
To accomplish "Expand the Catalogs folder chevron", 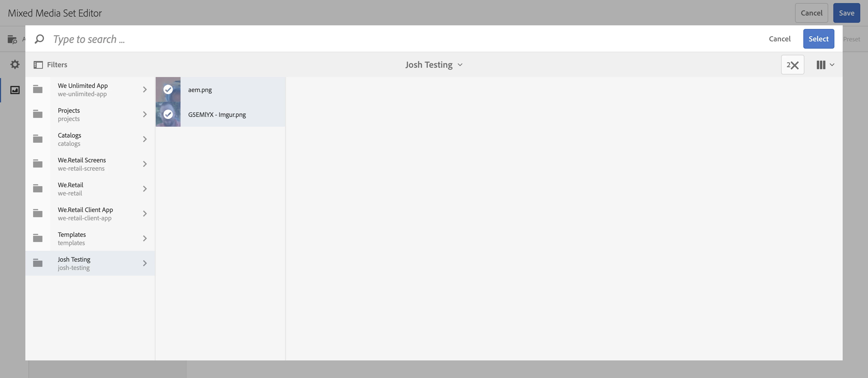I will coord(145,139).
